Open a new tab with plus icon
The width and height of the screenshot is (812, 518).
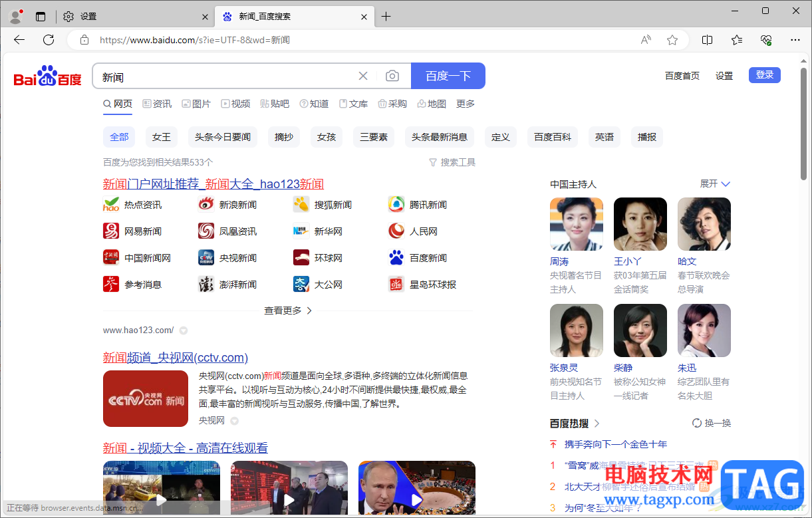point(386,17)
